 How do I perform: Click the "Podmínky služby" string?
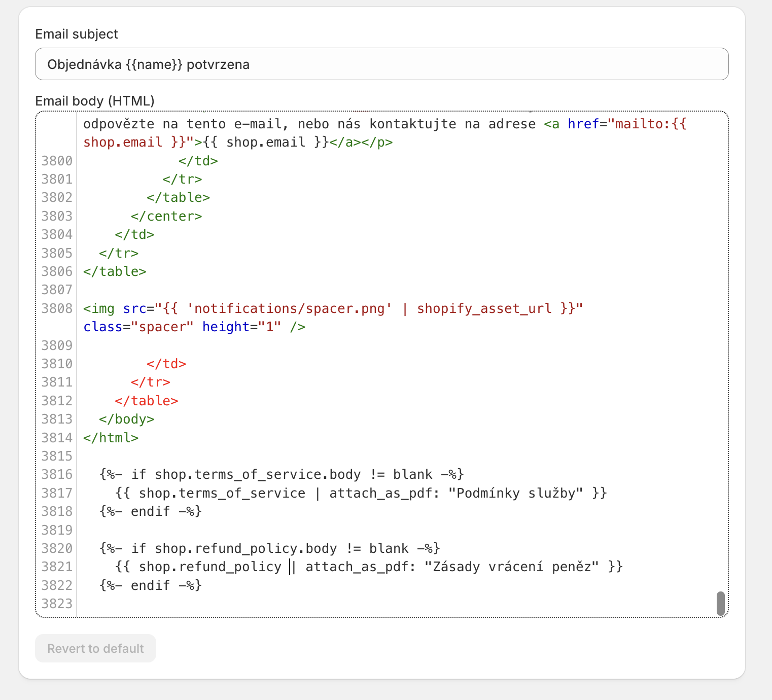(x=516, y=493)
